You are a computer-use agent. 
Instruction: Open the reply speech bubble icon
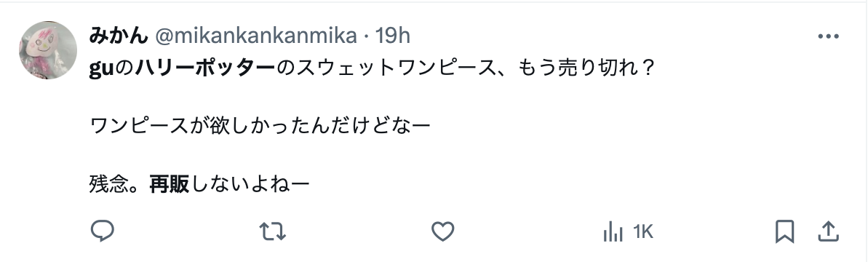tap(103, 231)
